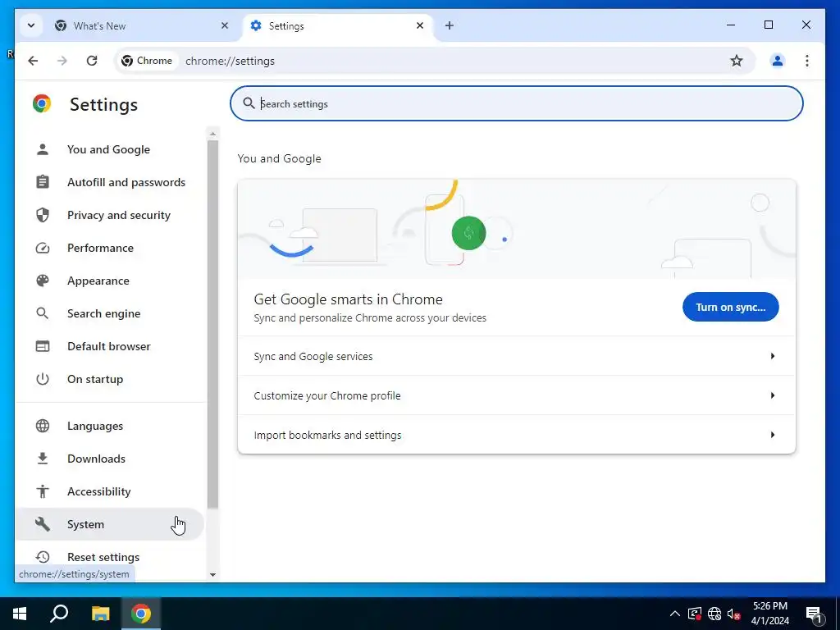840x630 pixels.
Task: Go back with the browser back arrow
Action: point(33,61)
